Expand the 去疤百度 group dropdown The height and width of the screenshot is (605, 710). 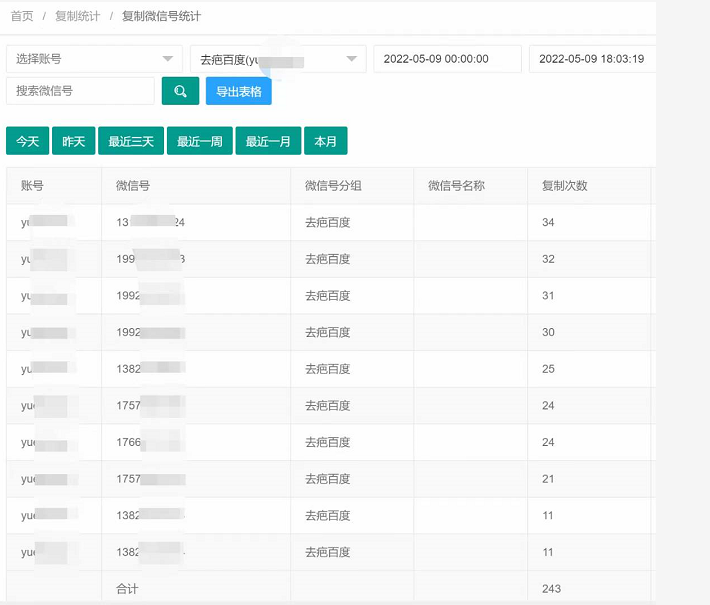click(278, 59)
